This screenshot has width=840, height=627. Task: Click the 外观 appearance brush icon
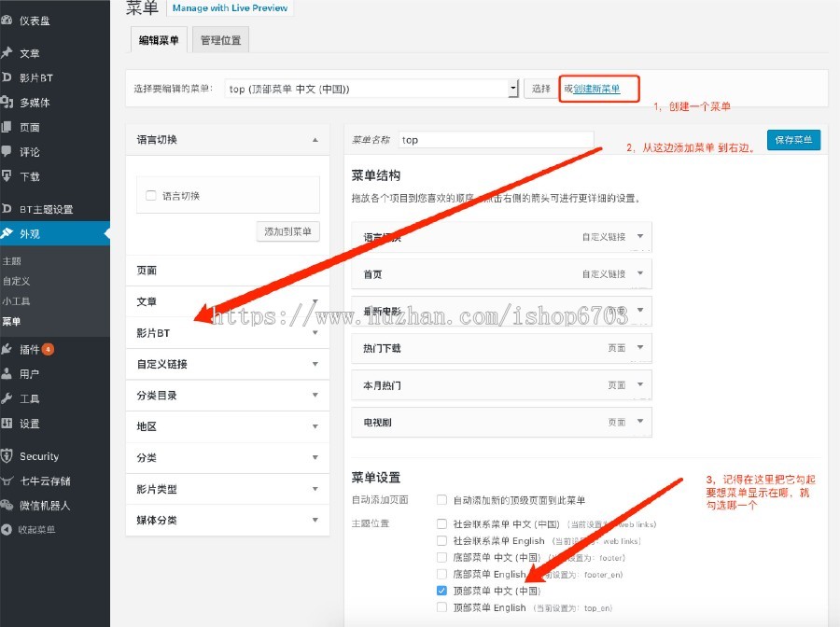pos(7,233)
